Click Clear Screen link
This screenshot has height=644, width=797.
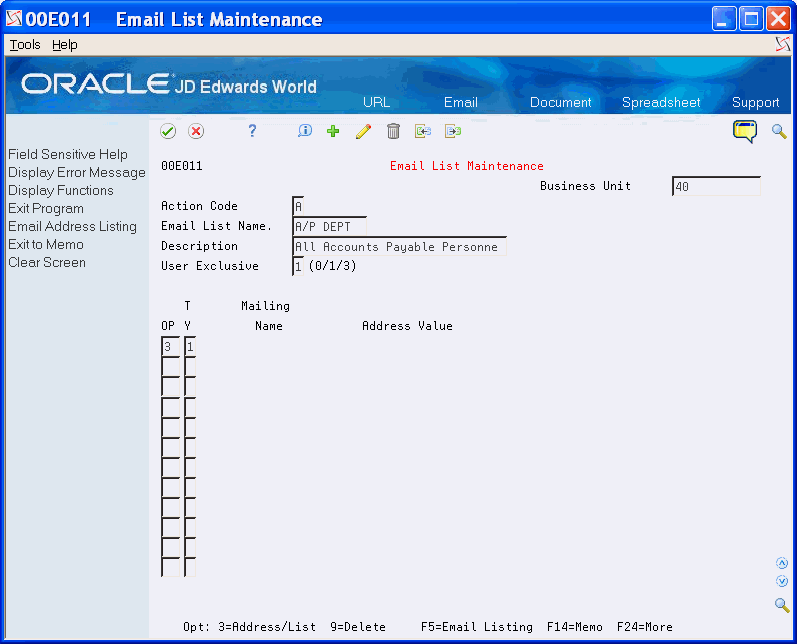[x=47, y=263]
